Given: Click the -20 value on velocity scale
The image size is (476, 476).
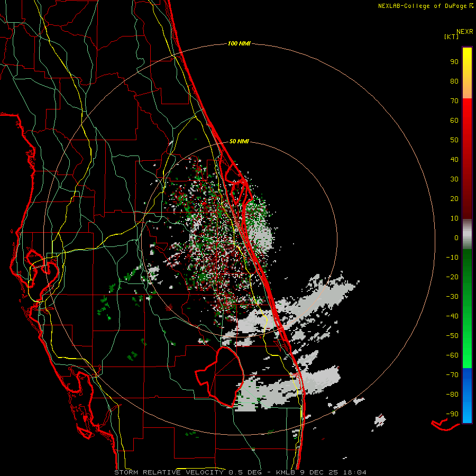Looking at the screenshot, I should point(452,277).
